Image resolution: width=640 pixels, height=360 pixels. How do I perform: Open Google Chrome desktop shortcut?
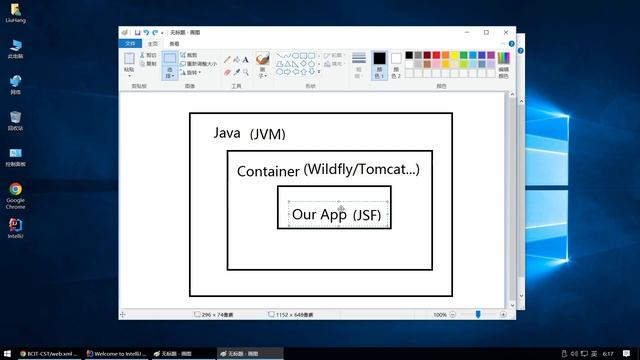coord(16,196)
